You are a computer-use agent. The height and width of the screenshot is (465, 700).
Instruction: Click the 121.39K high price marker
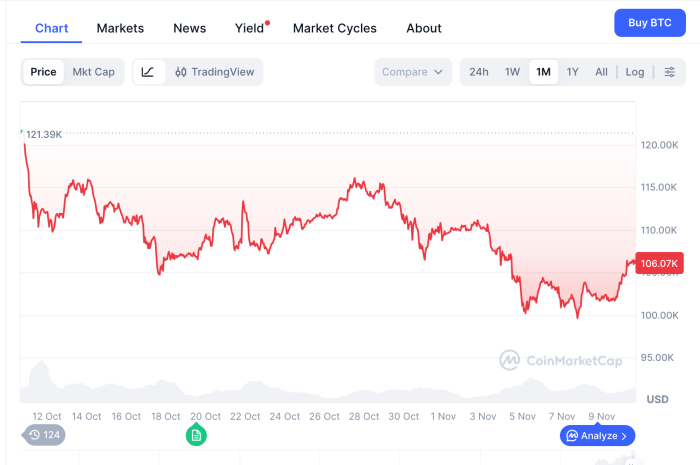[x=44, y=134]
